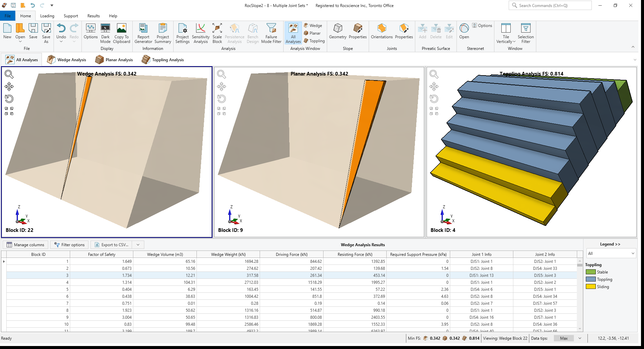This screenshot has height=349, width=644.
Task: Click zoom extents in Wedge Analysis view
Action: (x=9, y=111)
